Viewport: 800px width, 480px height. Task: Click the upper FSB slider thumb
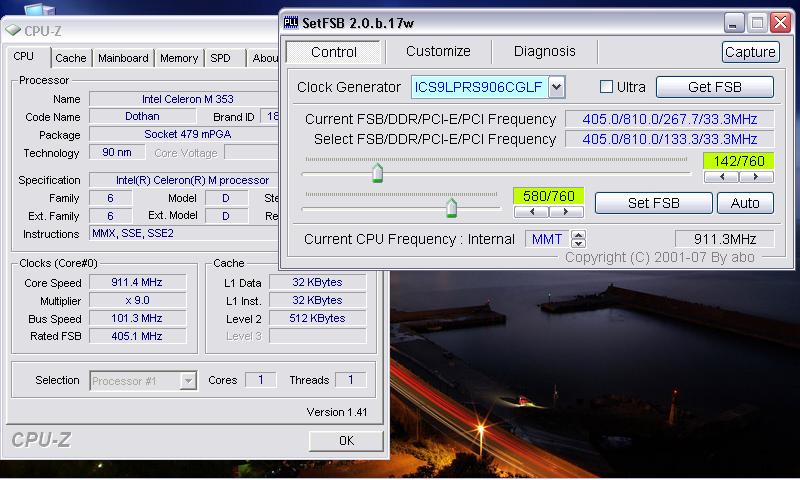tap(378, 173)
